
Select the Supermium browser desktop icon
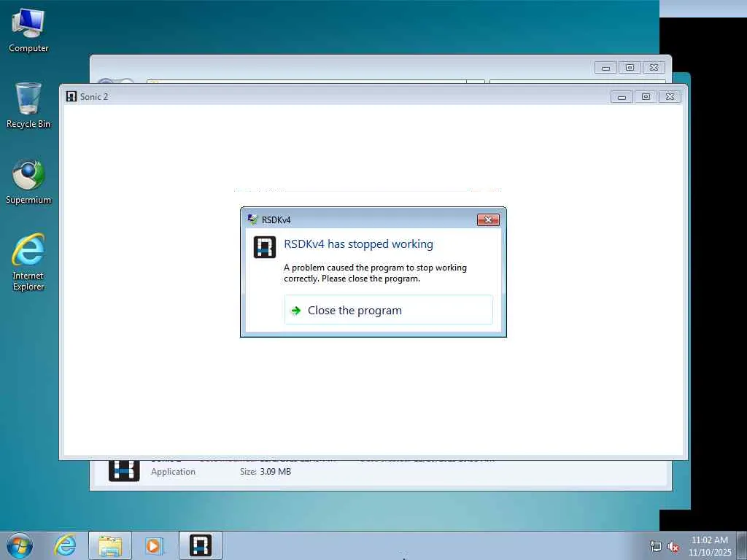coord(28,182)
